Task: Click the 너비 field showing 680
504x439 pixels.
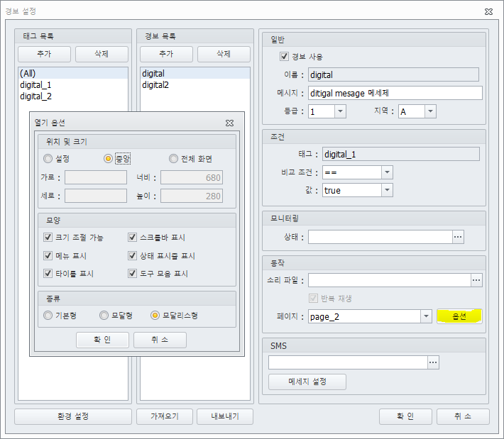Action: point(192,177)
